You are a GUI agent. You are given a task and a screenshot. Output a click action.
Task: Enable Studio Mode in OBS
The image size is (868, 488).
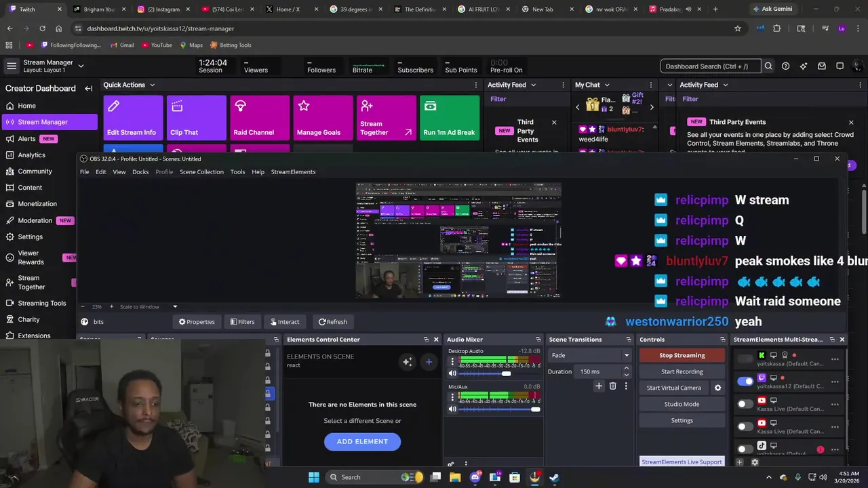pyautogui.click(x=682, y=404)
